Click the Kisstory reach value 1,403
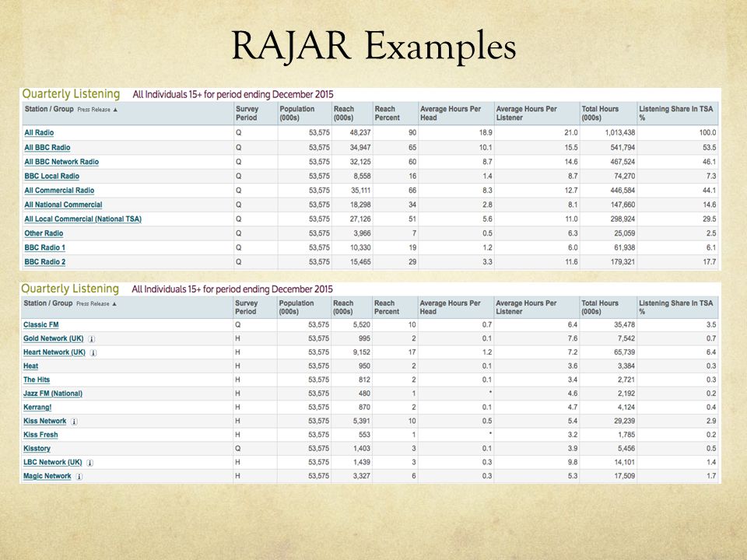747x560 pixels. tap(362, 449)
